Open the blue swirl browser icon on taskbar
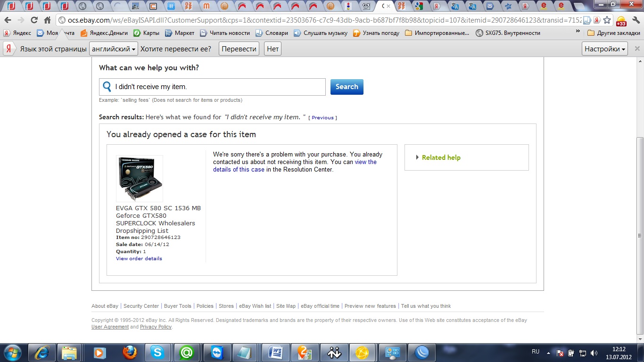The image size is (644, 362). (x=421, y=353)
